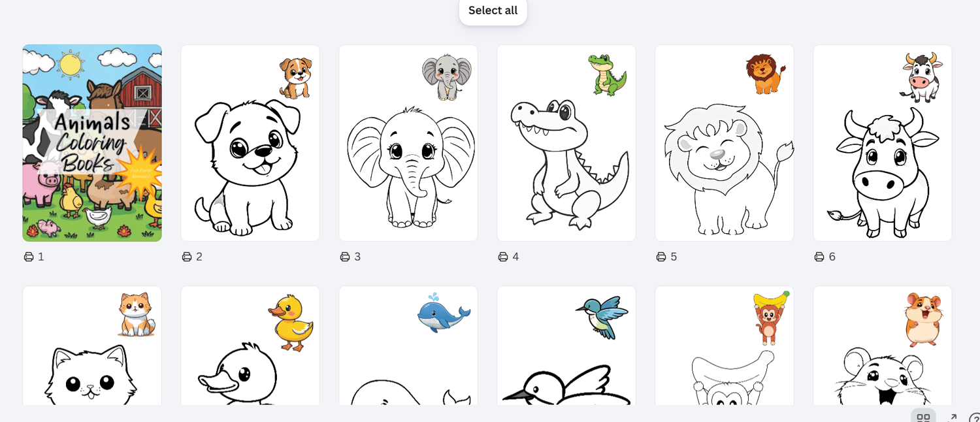Image resolution: width=980 pixels, height=422 pixels.
Task: Click the print icon beside page 6
Action: pos(819,257)
